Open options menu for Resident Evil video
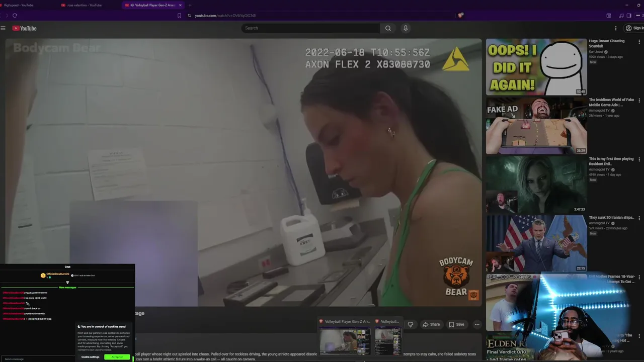Image resolution: width=644 pixels, height=362 pixels. tap(639, 159)
